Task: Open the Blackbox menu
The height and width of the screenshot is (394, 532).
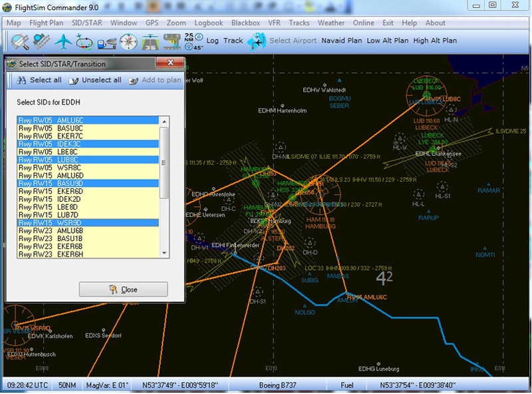Action: [x=245, y=23]
